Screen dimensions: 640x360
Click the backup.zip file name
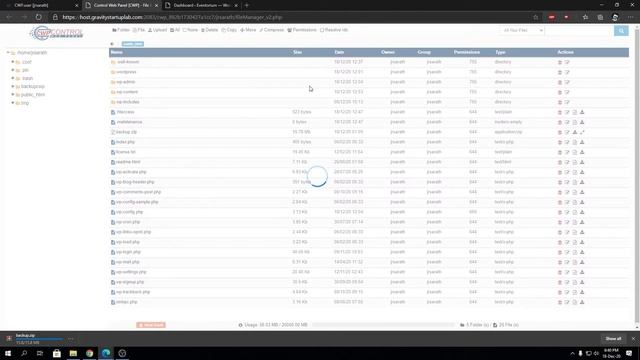(126, 132)
